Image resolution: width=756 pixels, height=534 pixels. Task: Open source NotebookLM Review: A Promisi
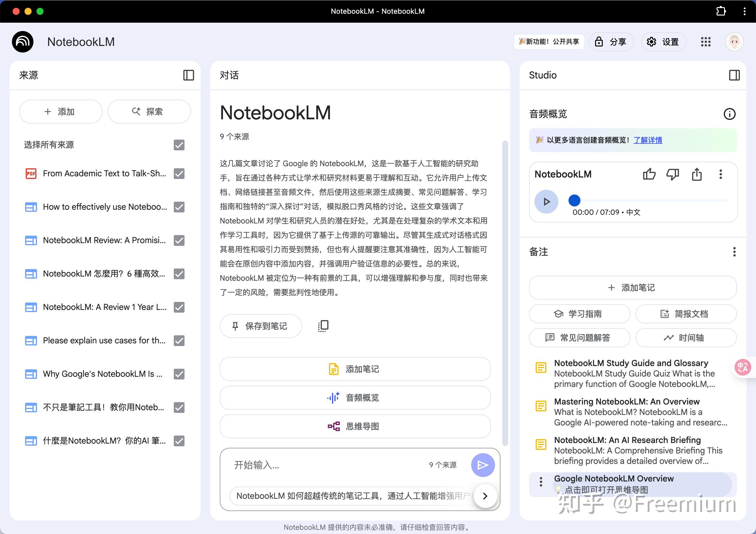tap(104, 240)
